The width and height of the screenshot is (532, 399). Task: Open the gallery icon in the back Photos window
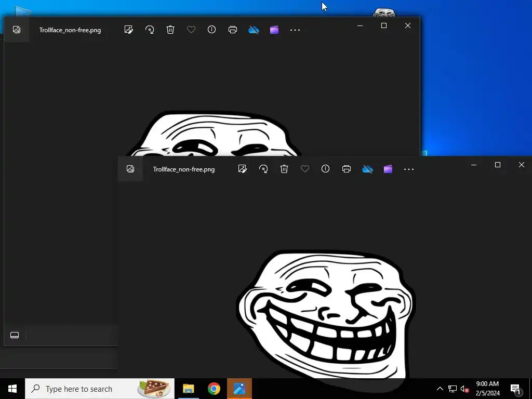[x=16, y=30]
